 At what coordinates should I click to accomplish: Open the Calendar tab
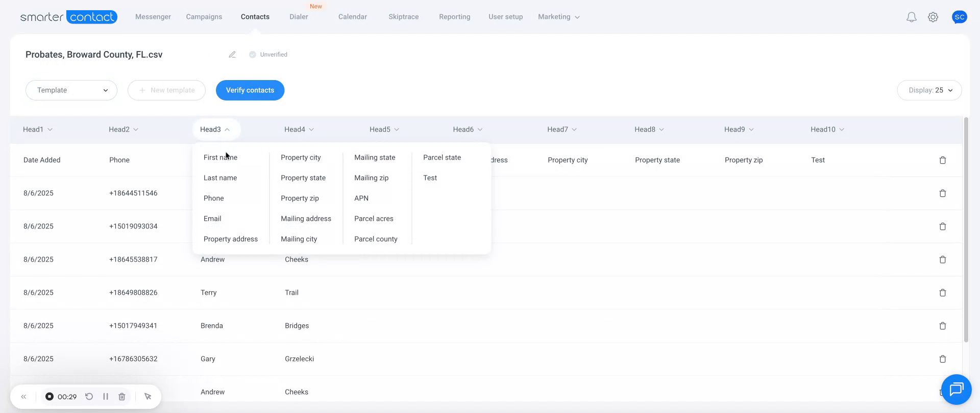click(353, 17)
